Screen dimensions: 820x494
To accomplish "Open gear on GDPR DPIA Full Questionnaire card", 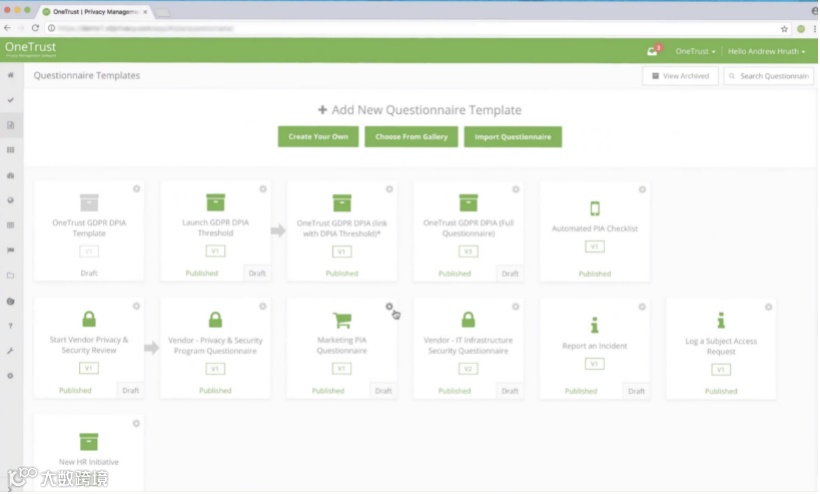I will coord(516,189).
